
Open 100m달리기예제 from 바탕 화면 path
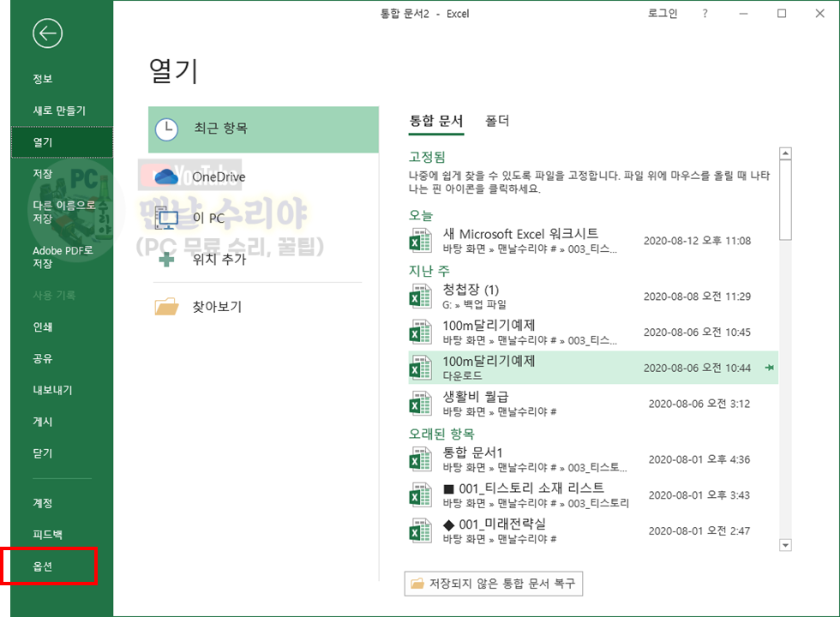point(593,332)
